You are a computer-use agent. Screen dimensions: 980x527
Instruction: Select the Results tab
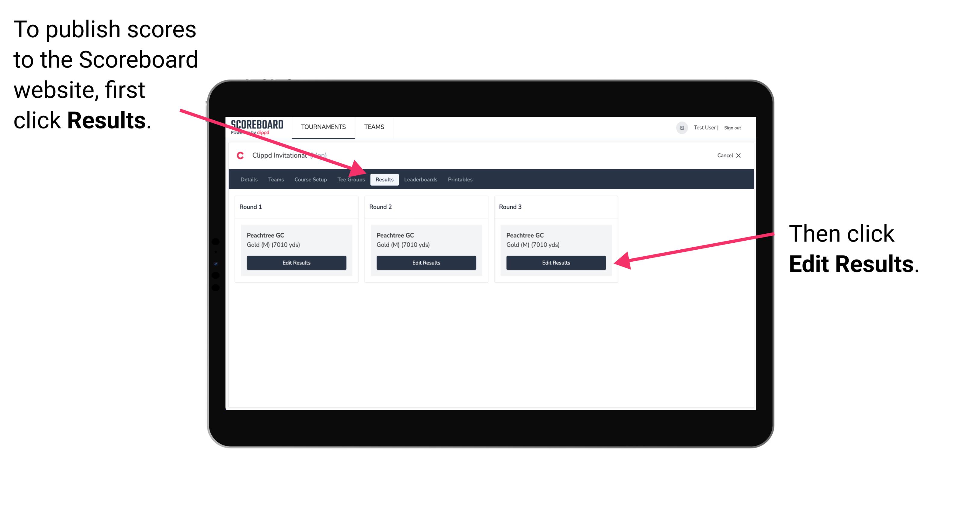(384, 179)
